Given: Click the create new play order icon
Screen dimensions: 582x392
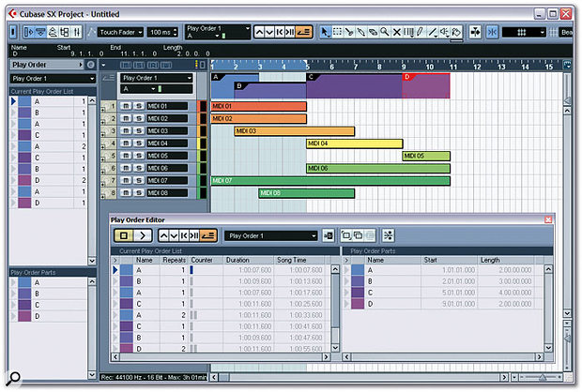Looking at the screenshot, I should tap(346, 235).
